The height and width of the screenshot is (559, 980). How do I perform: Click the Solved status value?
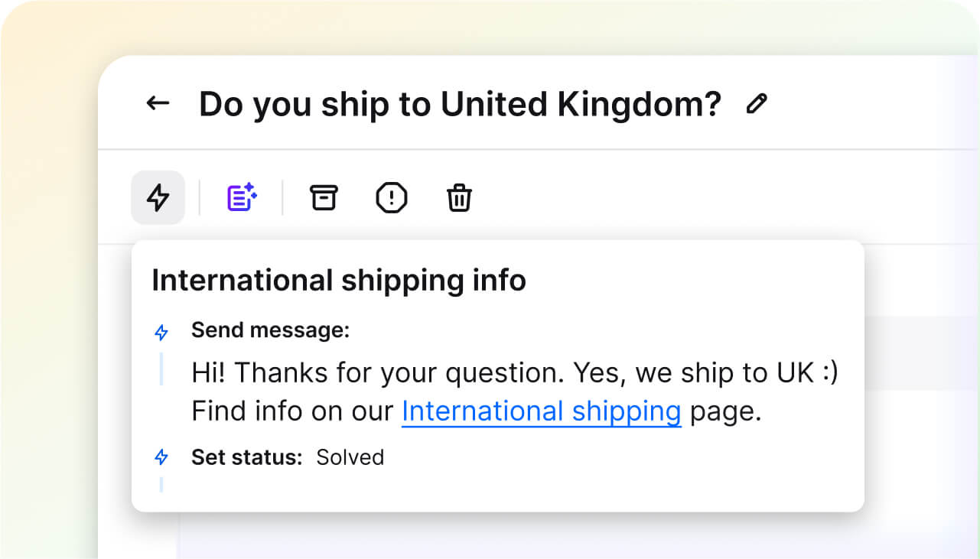point(350,457)
